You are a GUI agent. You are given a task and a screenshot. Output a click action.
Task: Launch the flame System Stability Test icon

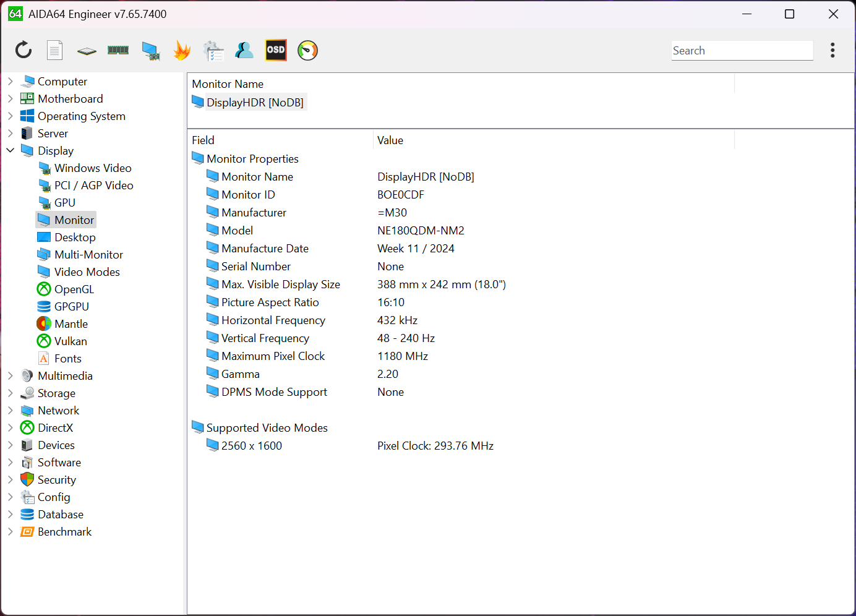182,50
